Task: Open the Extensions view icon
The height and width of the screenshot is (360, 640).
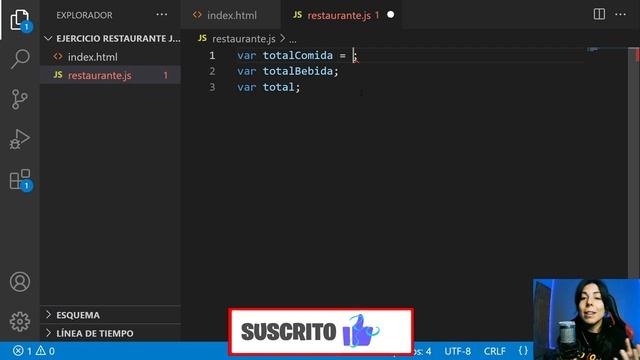Action: coord(20,180)
